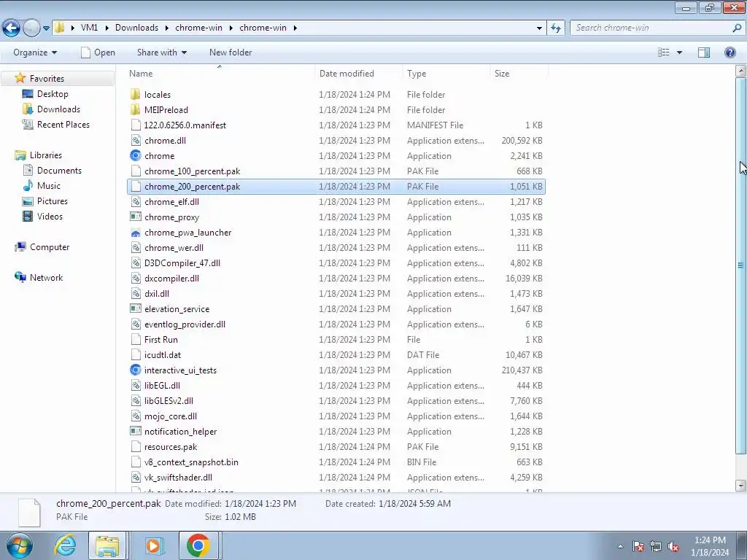The image size is (747, 560).
Task: Click the Back navigation arrow button
Action: click(x=12, y=28)
